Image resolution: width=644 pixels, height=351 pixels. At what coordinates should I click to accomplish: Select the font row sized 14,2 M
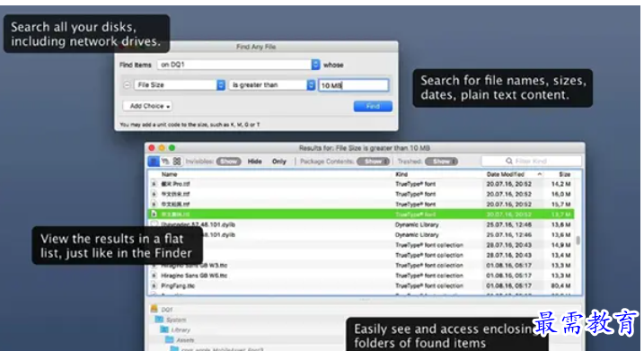pos(360,184)
